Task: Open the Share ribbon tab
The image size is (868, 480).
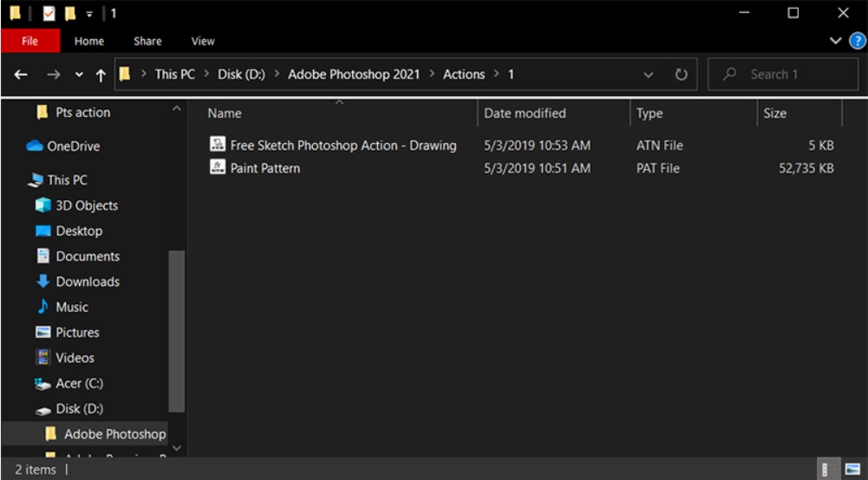Action: 147,41
